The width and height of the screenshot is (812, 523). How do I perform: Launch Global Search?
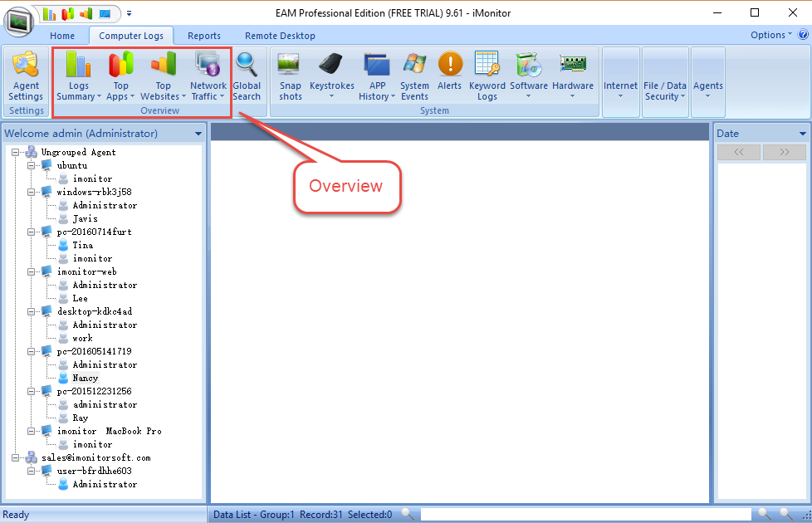[247, 76]
